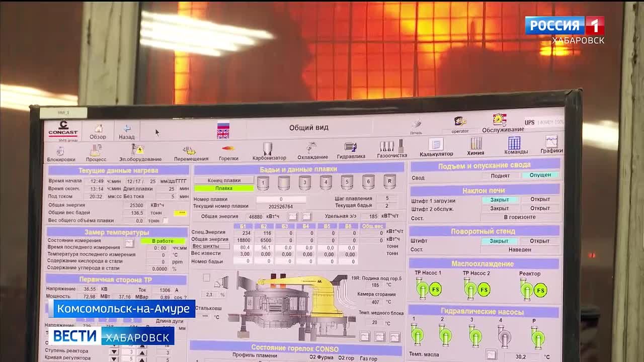This screenshot has width=644, height=362.
Task: Tick checkbox next to Вес общего объёма плавки
Action: click(166, 221)
